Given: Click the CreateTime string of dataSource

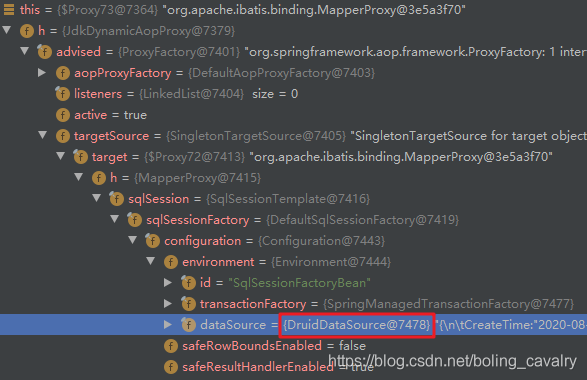Looking at the screenshot, I should click(x=511, y=325).
